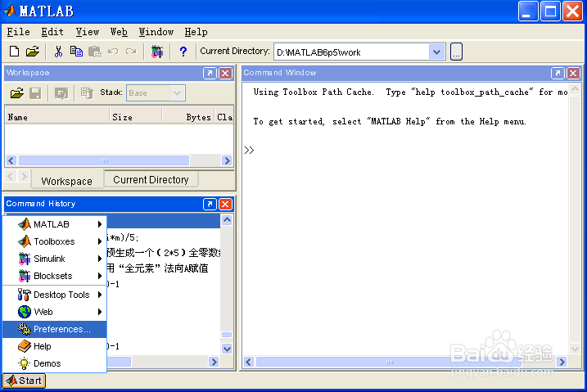Expand the Simulink submenu in Start menu
587x392 pixels.
(x=55, y=259)
